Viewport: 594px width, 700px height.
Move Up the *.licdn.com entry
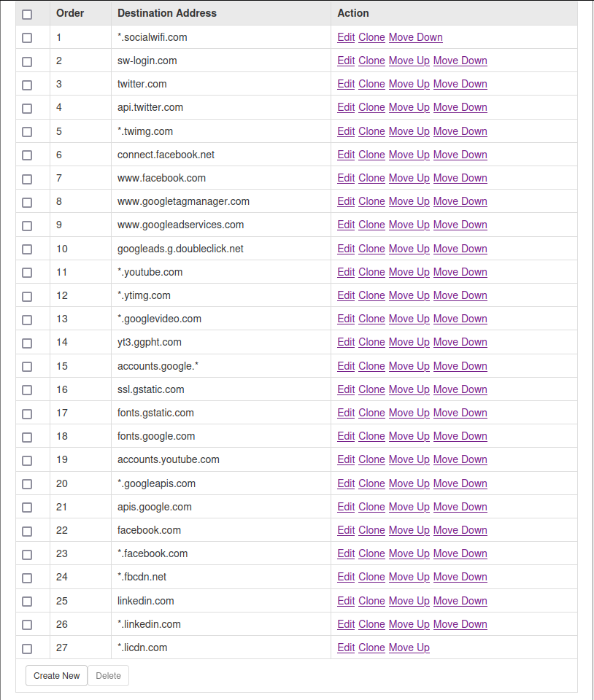click(409, 647)
